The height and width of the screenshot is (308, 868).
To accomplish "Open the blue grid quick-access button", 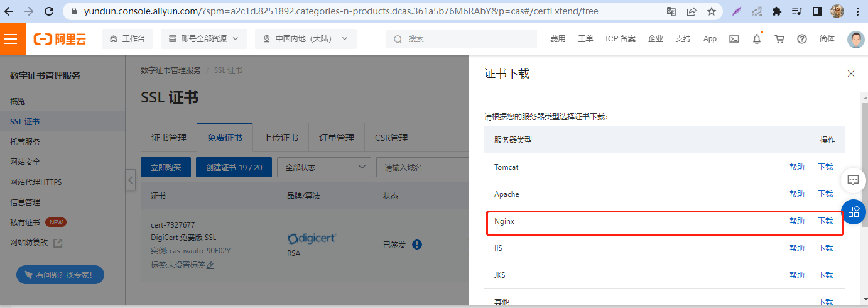I will [854, 211].
